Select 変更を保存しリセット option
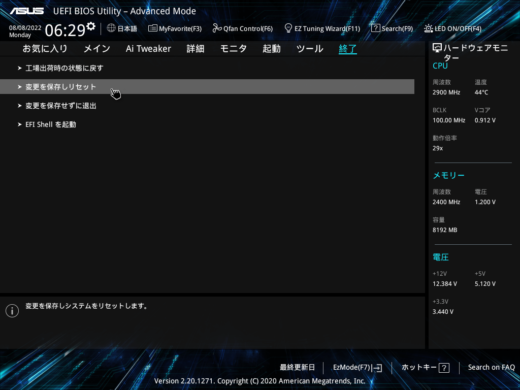The image size is (520, 390). point(207,87)
